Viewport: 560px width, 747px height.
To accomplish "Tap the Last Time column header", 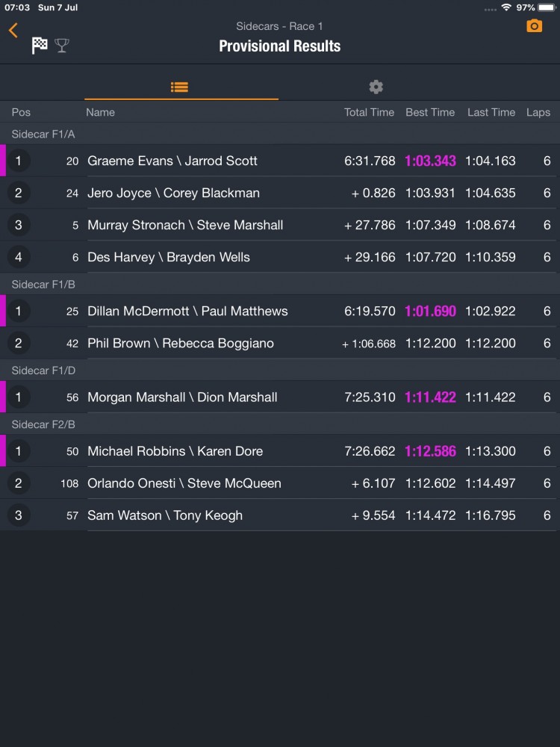I will pos(491,112).
